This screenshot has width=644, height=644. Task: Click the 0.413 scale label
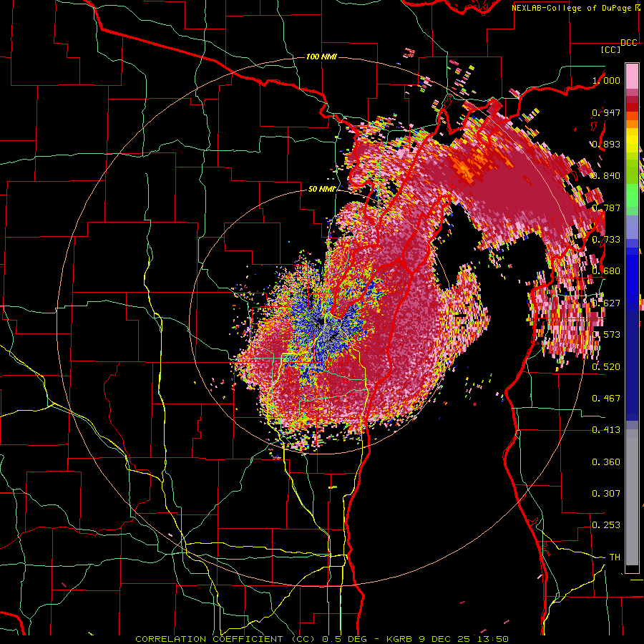pyautogui.click(x=606, y=430)
